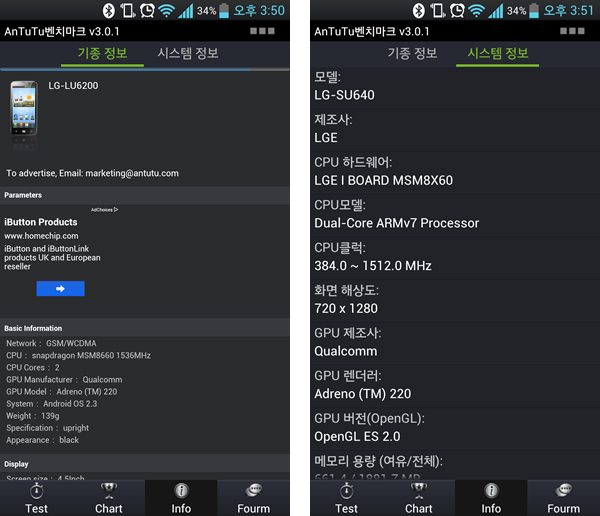Switch to 기종 정보 tab in left screenshot
The width and height of the screenshot is (600, 516).
(x=102, y=54)
